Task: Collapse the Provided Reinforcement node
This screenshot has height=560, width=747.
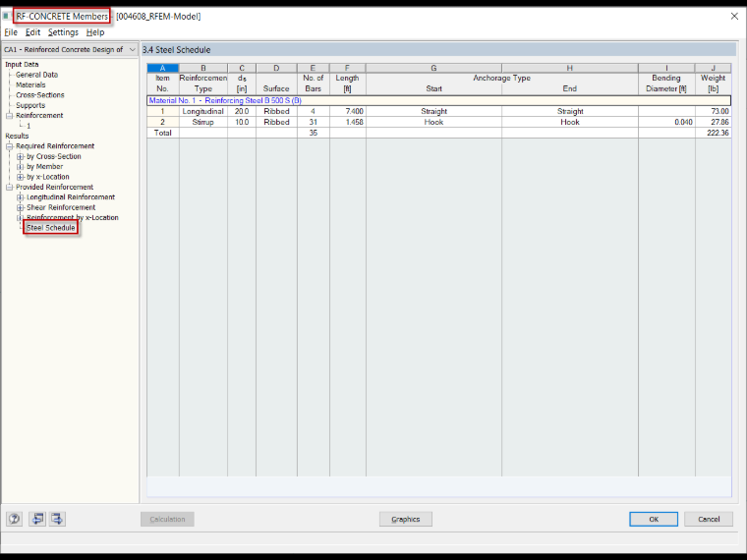Action: click(x=9, y=187)
